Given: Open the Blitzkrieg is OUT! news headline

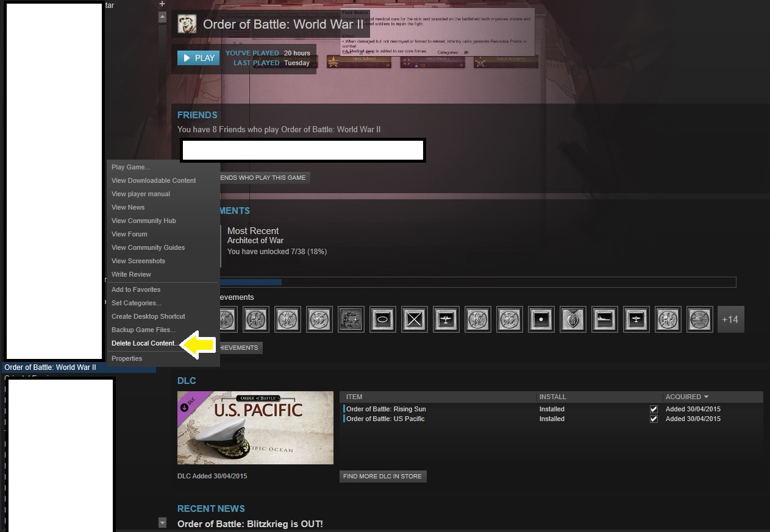Looking at the screenshot, I should tap(250, 524).
